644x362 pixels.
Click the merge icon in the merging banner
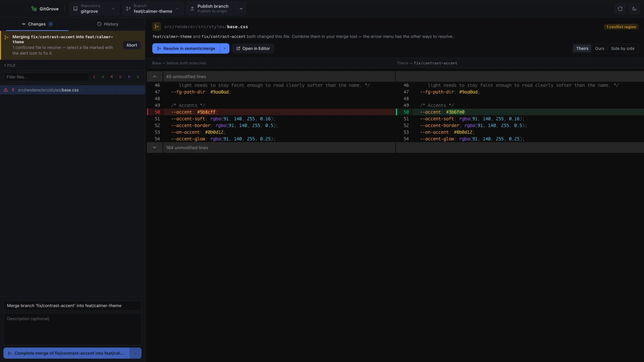6,37
